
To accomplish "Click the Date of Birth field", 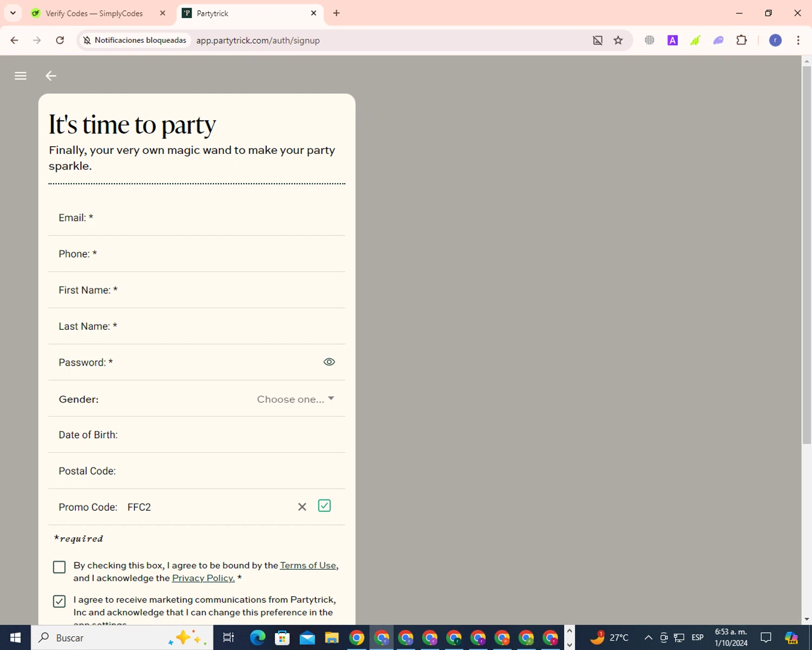I will click(197, 435).
